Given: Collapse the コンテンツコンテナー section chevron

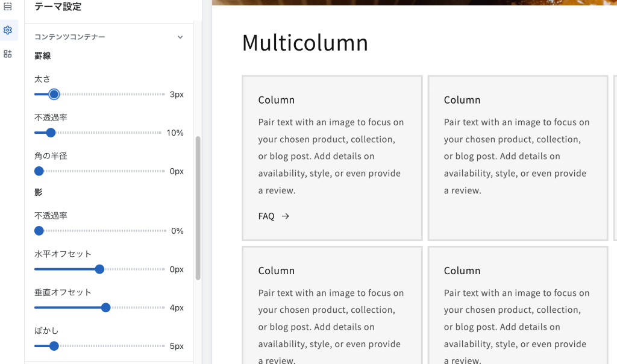Looking at the screenshot, I should [180, 37].
